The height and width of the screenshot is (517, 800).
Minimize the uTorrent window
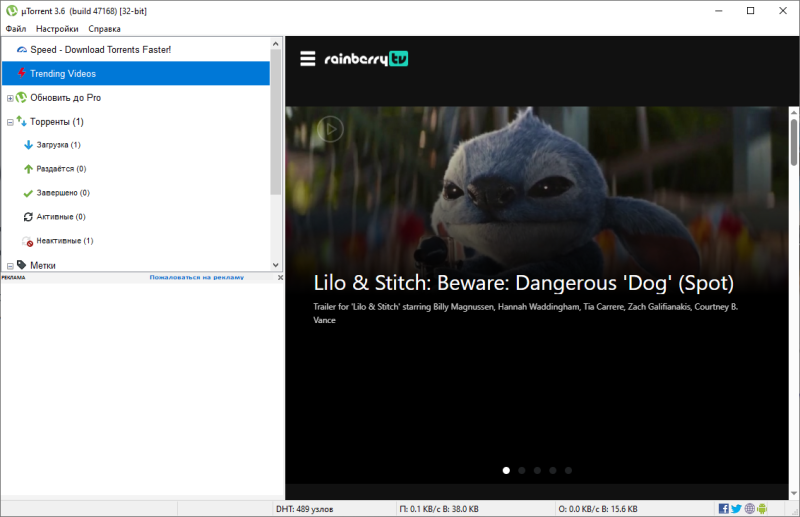coord(719,11)
